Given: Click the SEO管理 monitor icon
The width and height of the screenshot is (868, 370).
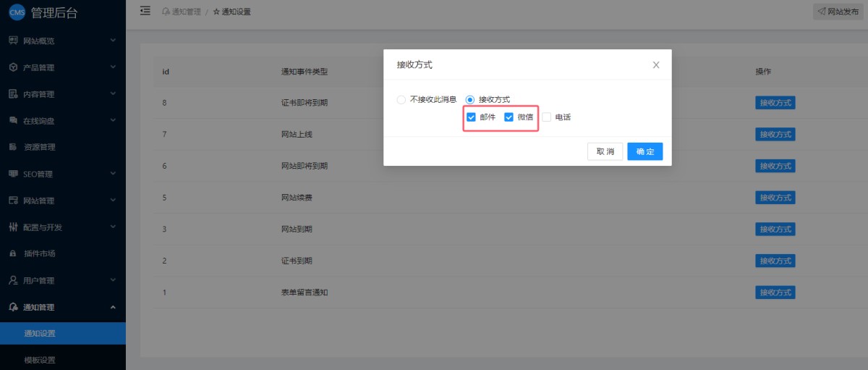Looking at the screenshot, I should click(x=13, y=174).
